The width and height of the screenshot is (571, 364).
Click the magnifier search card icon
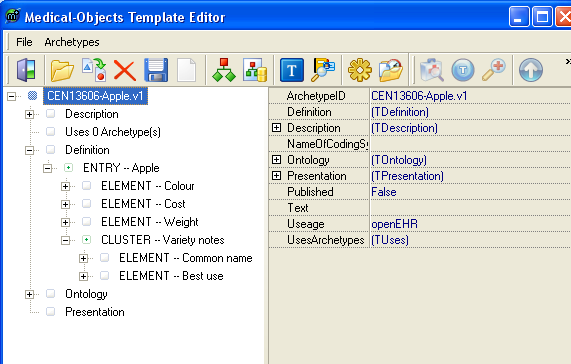coord(323,70)
